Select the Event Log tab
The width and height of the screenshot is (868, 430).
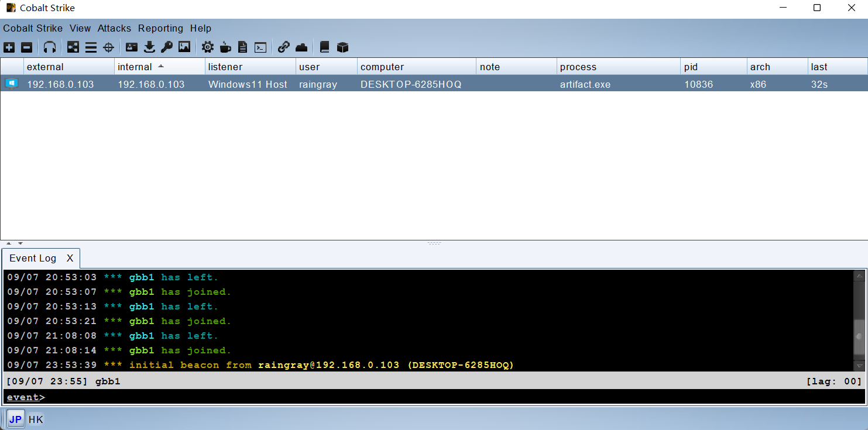click(x=33, y=258)
